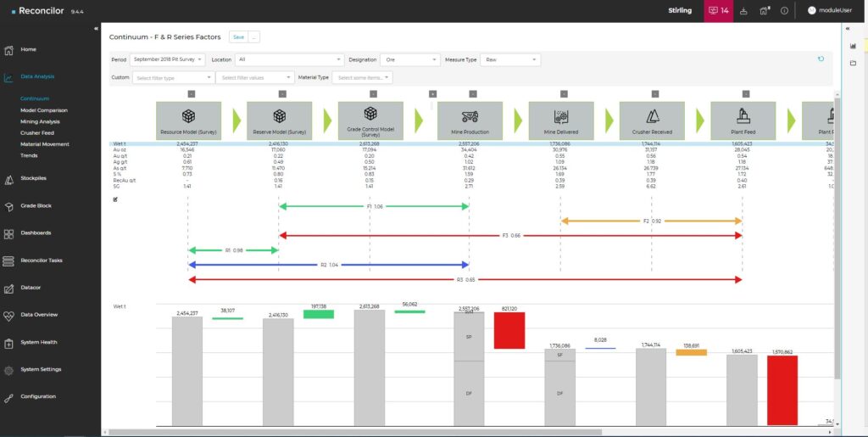868x437 pixels.
Task: Open the Measure Type dropdown
Action: click(x=509, y=60)
